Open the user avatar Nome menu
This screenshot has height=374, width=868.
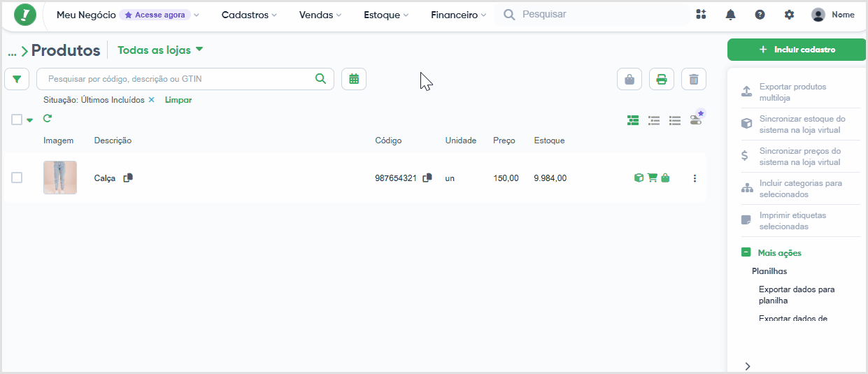tap(832, 15)
